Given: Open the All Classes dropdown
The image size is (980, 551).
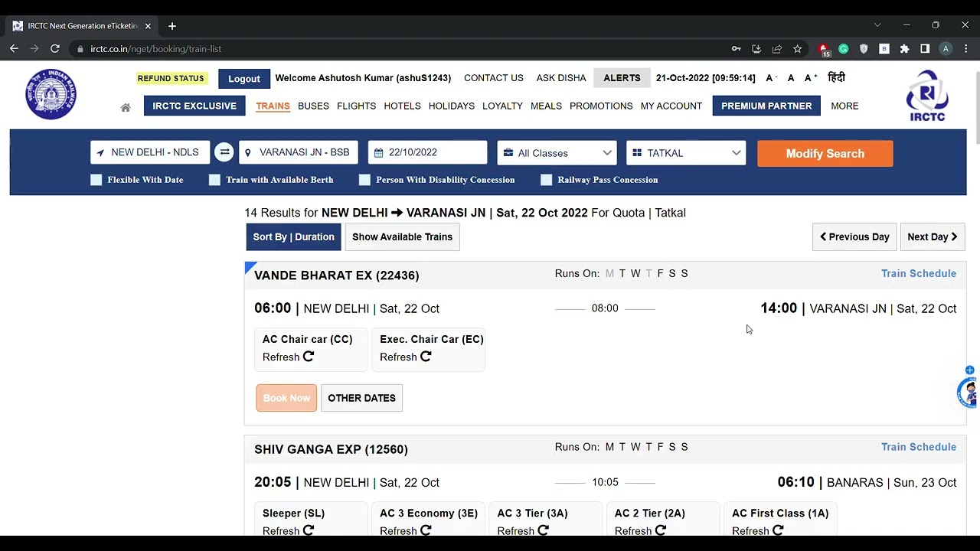Looking at the screenshot, I should (x=557, y=152).
